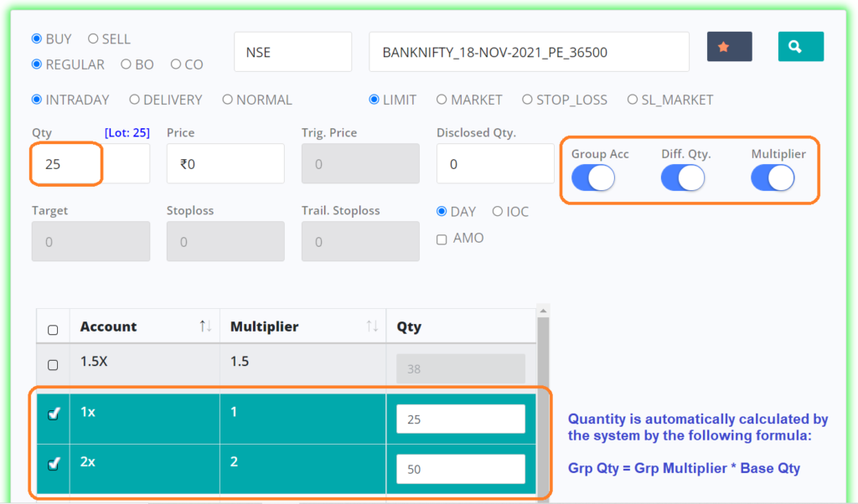858x504 pixels.
Task: Click the Stoploss field
Action: click(x=225, y=242)
